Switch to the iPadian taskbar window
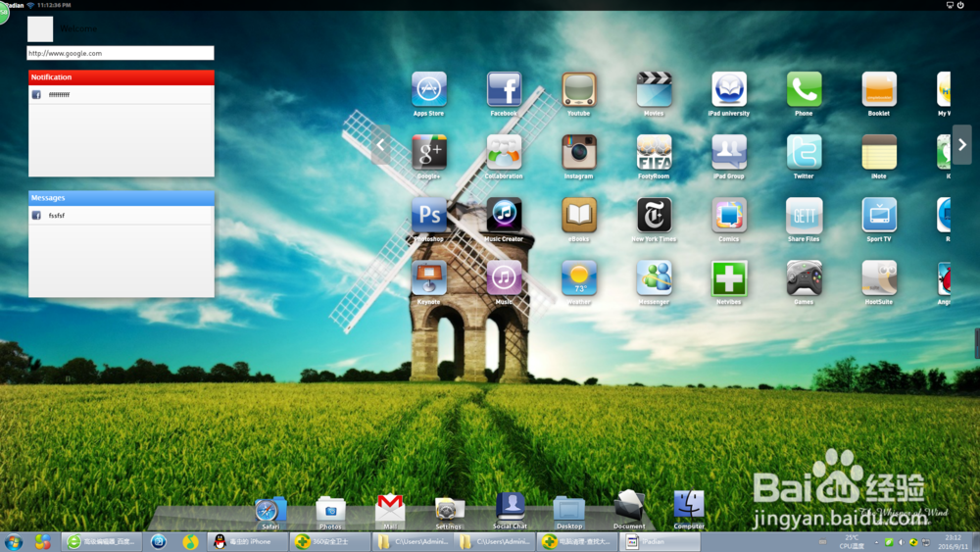Screen dimensions: 980x552 [660, 542]
